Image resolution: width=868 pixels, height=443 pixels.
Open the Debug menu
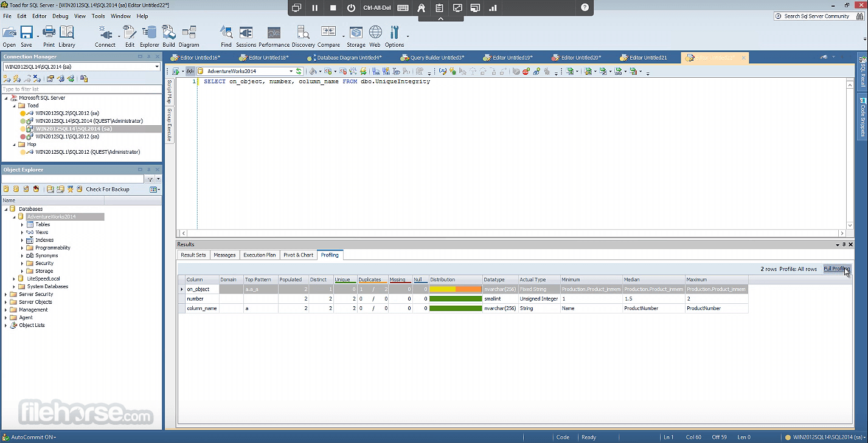(60, 16)
